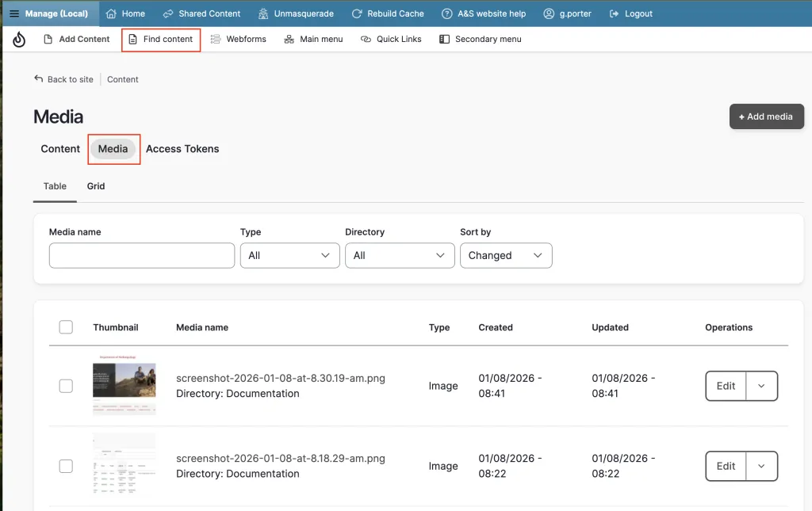The image size is (812, 511).
Task: Check the box for screenshot 8.30.19-am.png
Action: [x=66, y=386]
